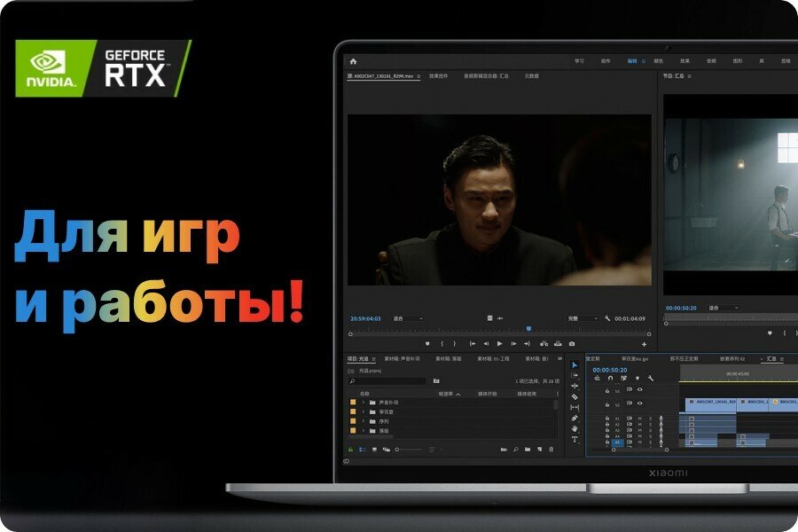
Task: Open Find in project panel footer
Action: (x=515, y=450)
